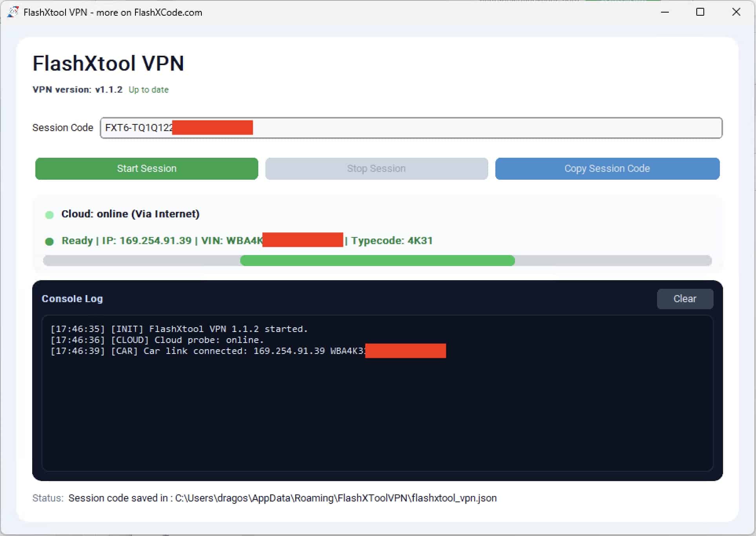The width and height of the screenshot is (756, 536).
Task: Click the saved session file path in status bar
Action: (336, 498)
